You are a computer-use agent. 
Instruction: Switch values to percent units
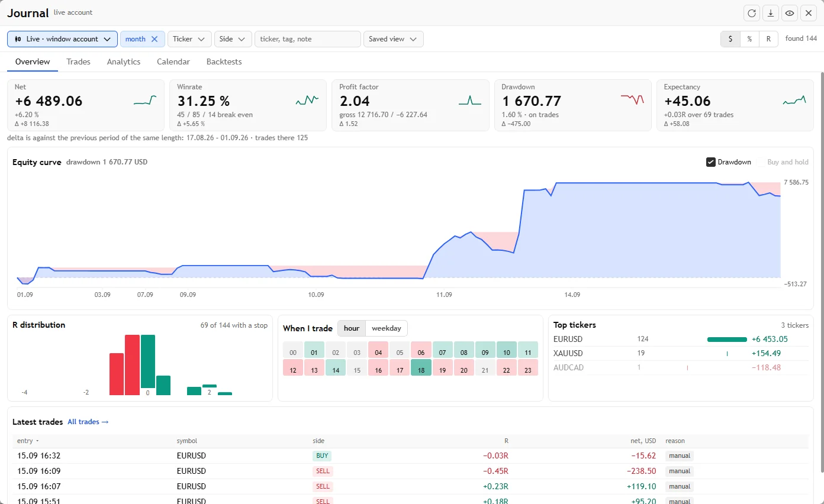(749, 39)
